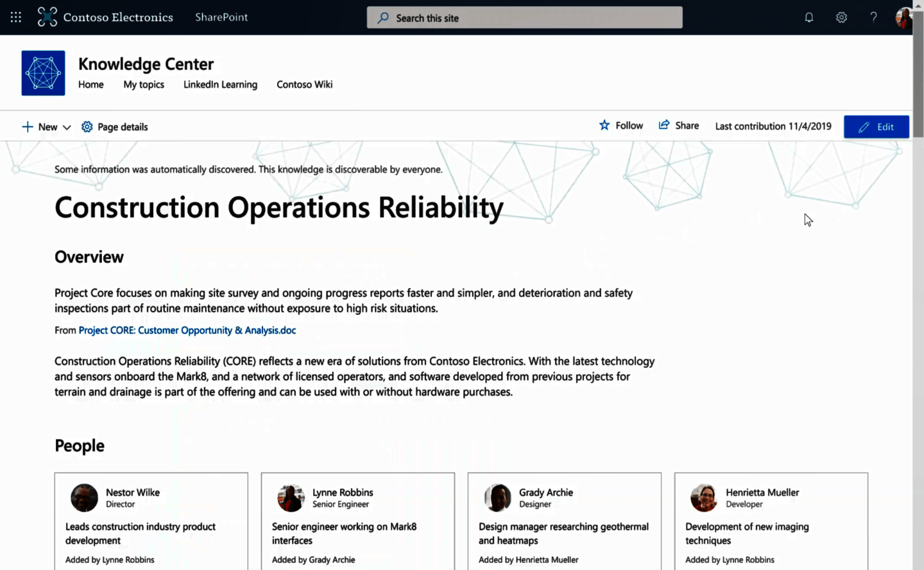924x570 pixels.
Task: Click the Contoso Electronics drone logo
Action: (x=47, y=17)
